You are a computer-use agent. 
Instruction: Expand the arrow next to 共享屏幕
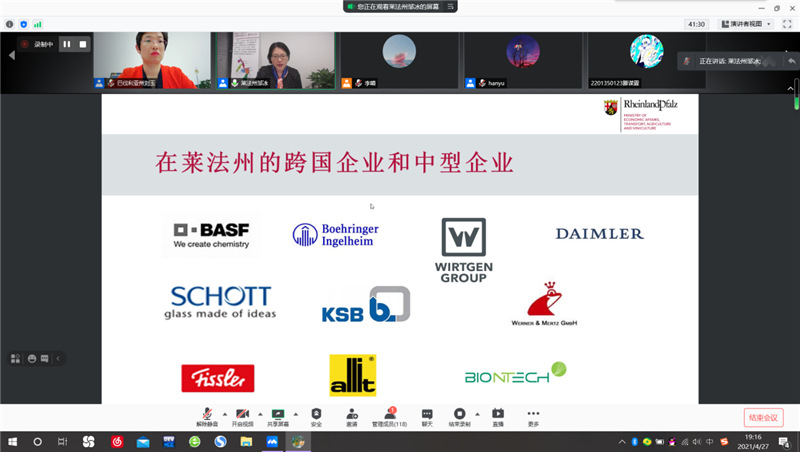point(297,413)
